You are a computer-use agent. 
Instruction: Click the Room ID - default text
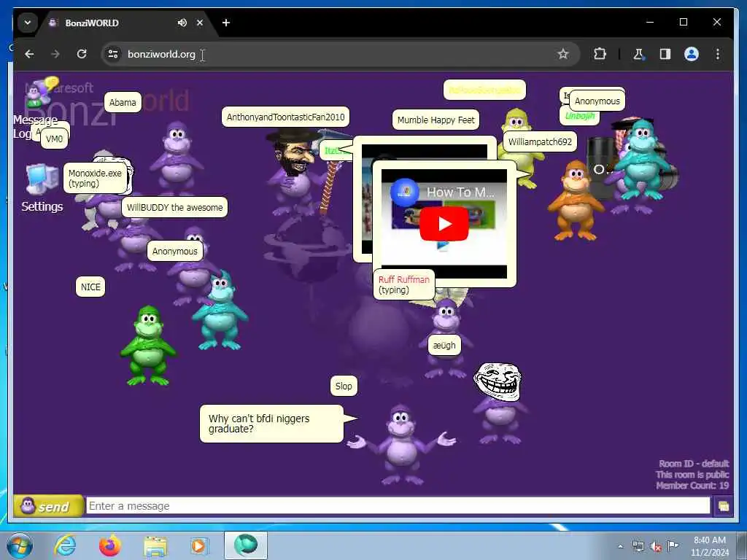coord(694,464)
